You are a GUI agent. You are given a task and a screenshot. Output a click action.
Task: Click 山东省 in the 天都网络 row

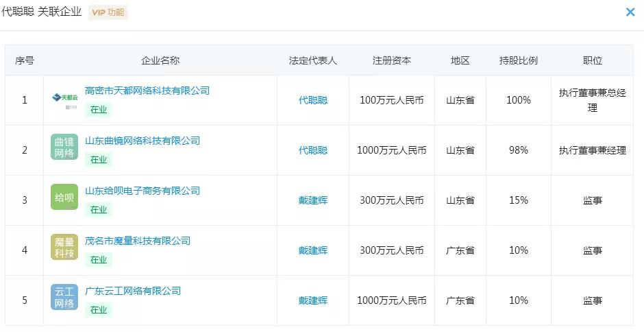point(460,100)
